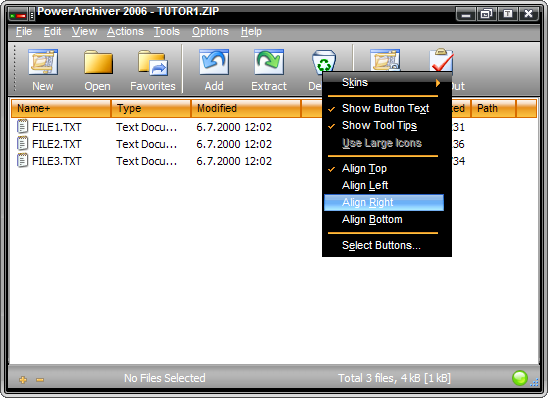This screenshot has width=548, height=398.
Task: Expand the Skins submenu arrow
Action: coord(438,83)
